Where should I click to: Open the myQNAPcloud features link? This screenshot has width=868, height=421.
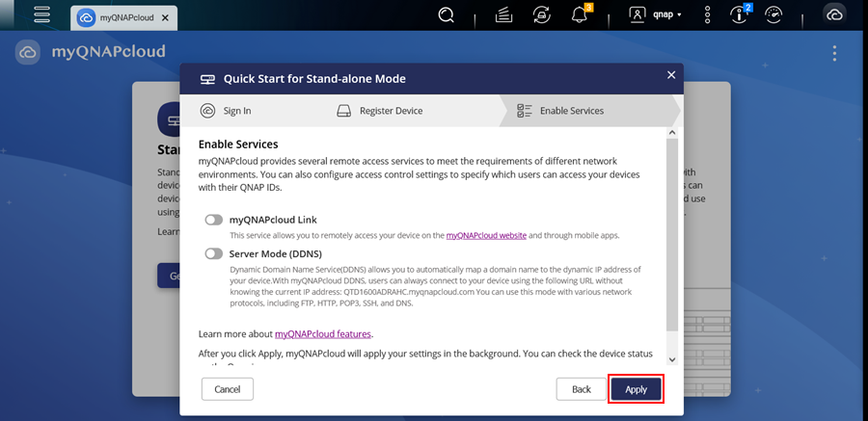coord(323,334)
